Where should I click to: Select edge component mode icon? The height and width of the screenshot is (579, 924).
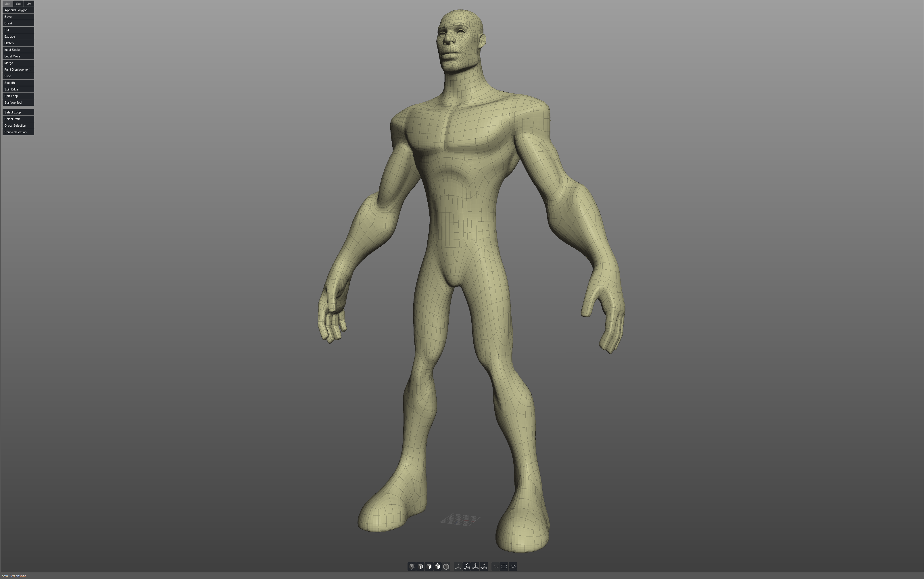420,566
